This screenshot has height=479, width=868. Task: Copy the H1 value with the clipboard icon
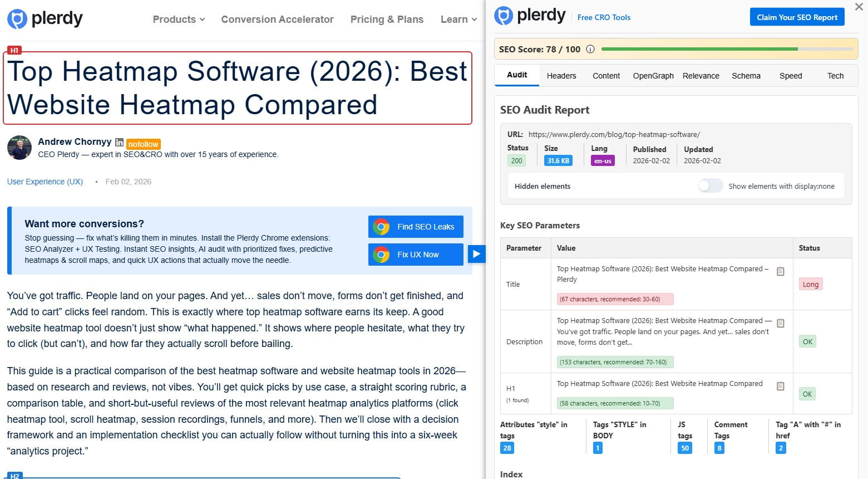tap(780, 385)
